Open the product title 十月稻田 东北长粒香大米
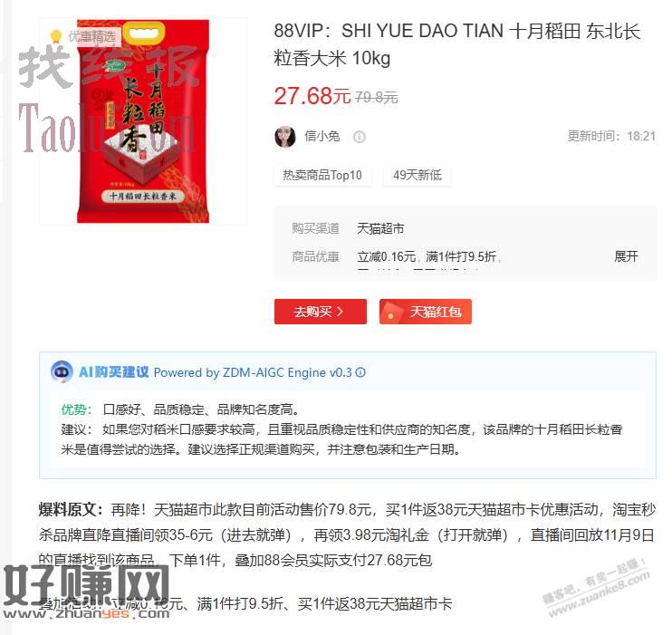The image size is (672, 635). (456, 44)
